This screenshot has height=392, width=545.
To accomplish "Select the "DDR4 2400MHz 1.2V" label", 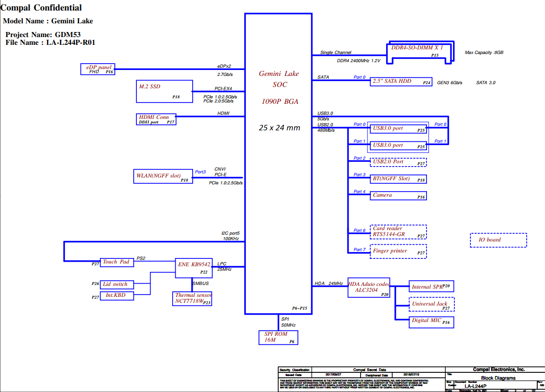I will (x=359, y=61).
